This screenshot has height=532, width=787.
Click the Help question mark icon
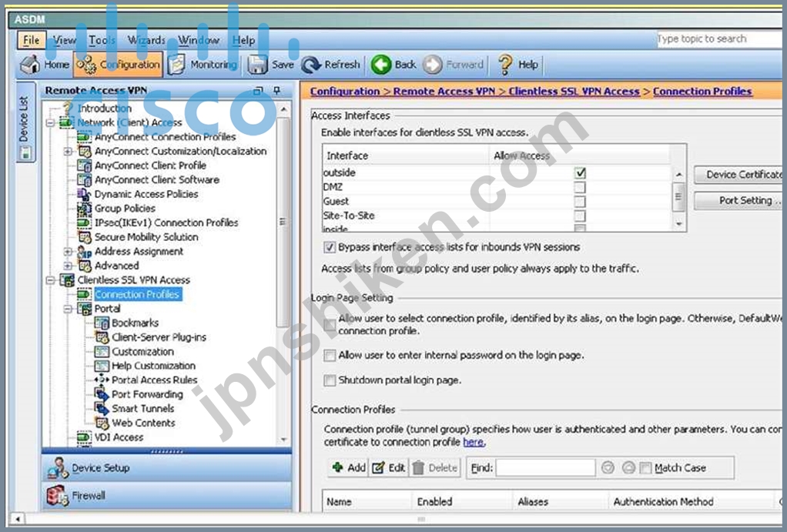pos(505,64)
